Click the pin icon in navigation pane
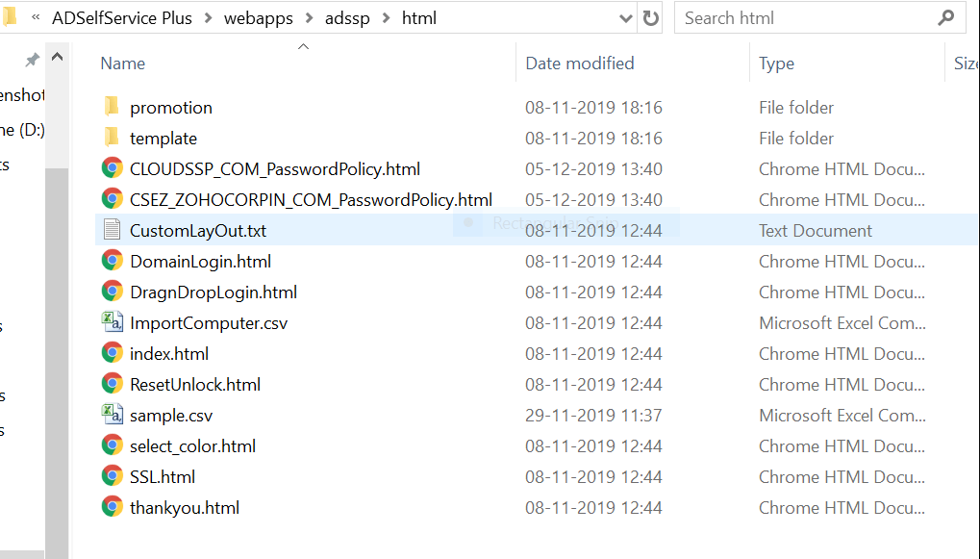The image size is (980, 559). pyautogui.click(x=31, y=60)
